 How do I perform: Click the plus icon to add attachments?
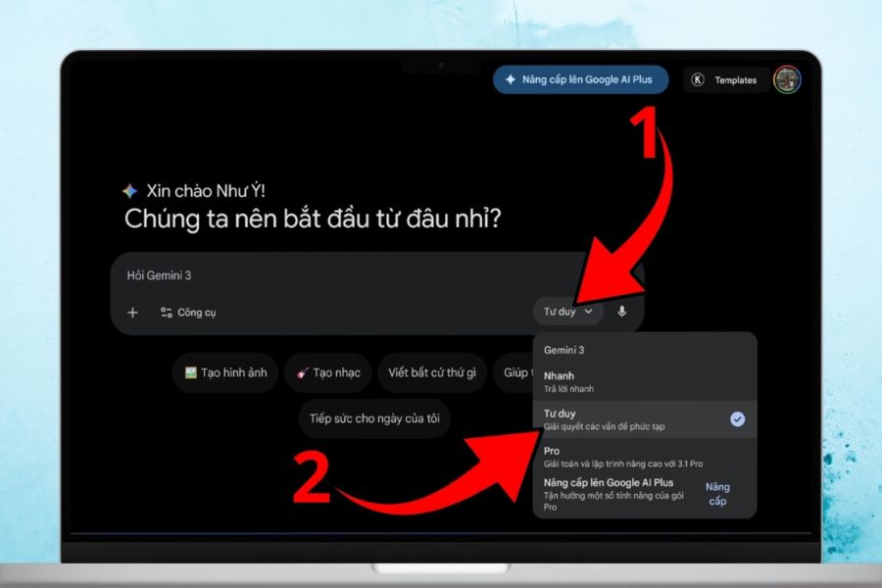pos(132,313)
